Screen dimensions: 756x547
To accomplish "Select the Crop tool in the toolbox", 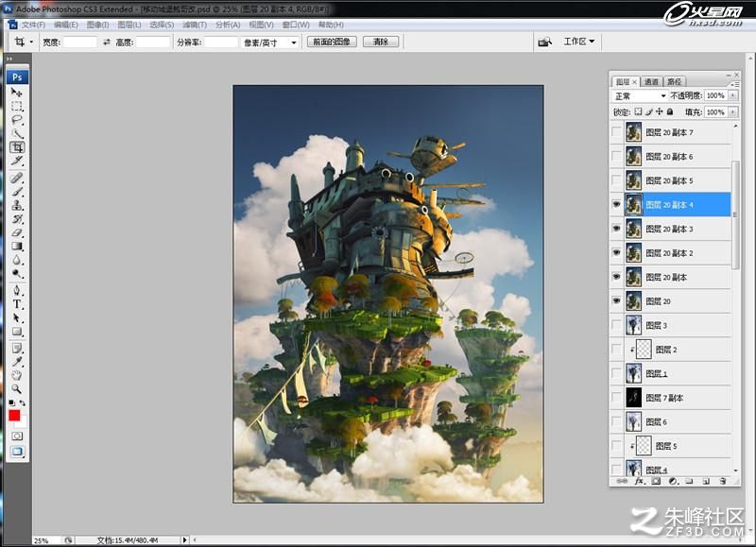I will (17, 147).
